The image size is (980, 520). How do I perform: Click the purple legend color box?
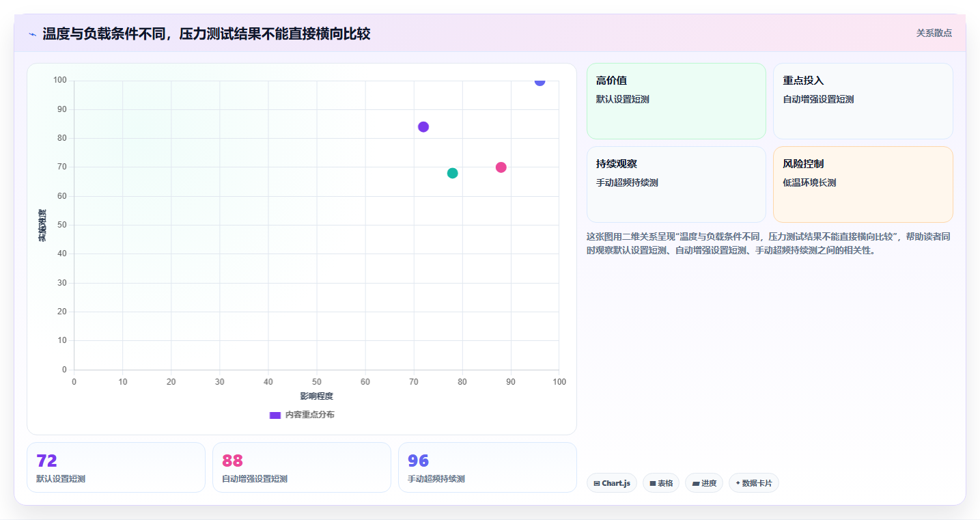(x=275, y=415)
